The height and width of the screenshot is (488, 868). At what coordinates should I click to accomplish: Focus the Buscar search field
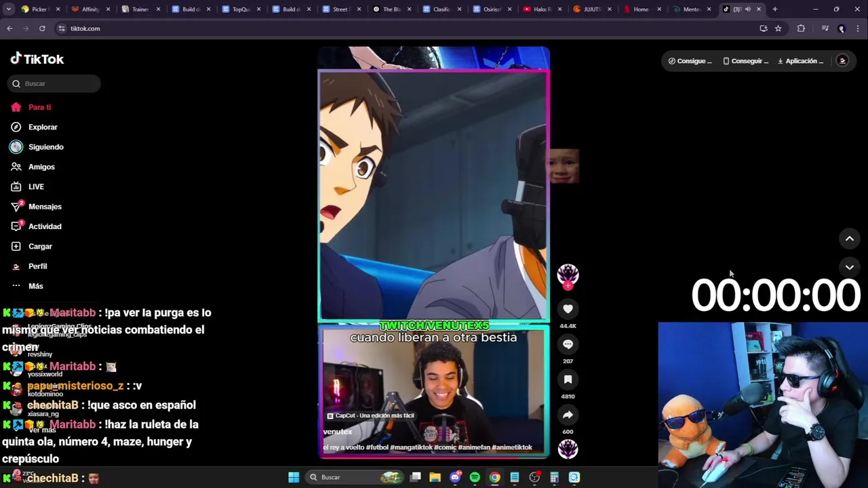54,83
